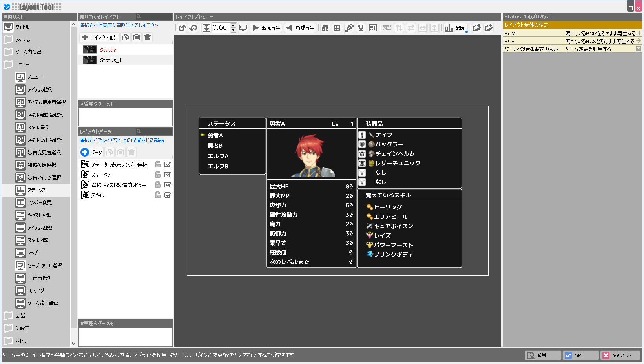Open パーティの特殊書式の表示 dropdown

[638, 49]
